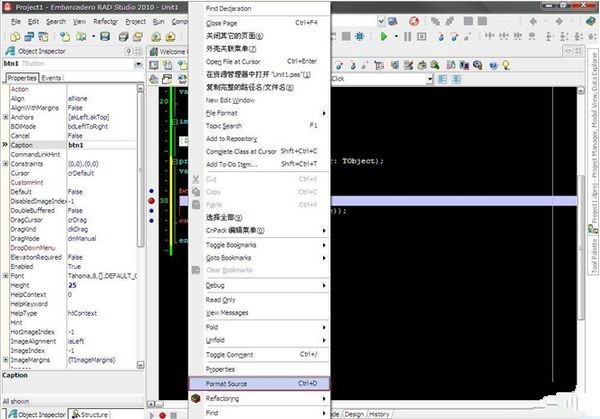Click the red breakpoint dot in editor gutter

pos(151,201)
